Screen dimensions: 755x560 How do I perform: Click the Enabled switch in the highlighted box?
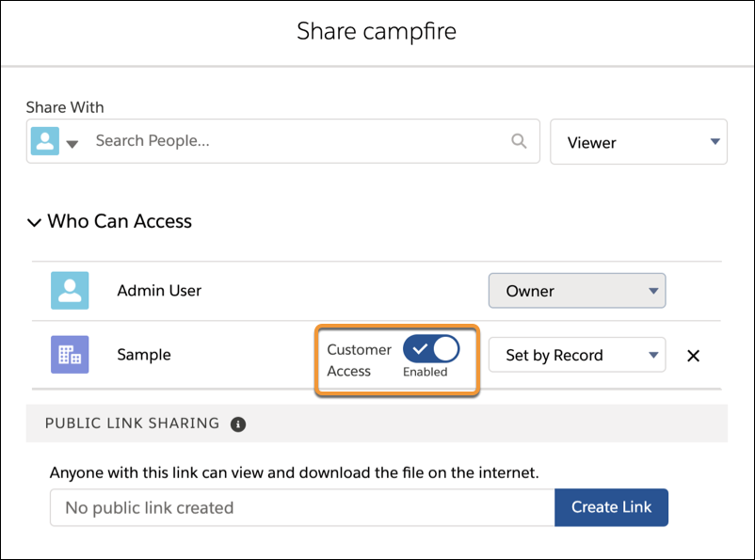[x=431, y=349]
